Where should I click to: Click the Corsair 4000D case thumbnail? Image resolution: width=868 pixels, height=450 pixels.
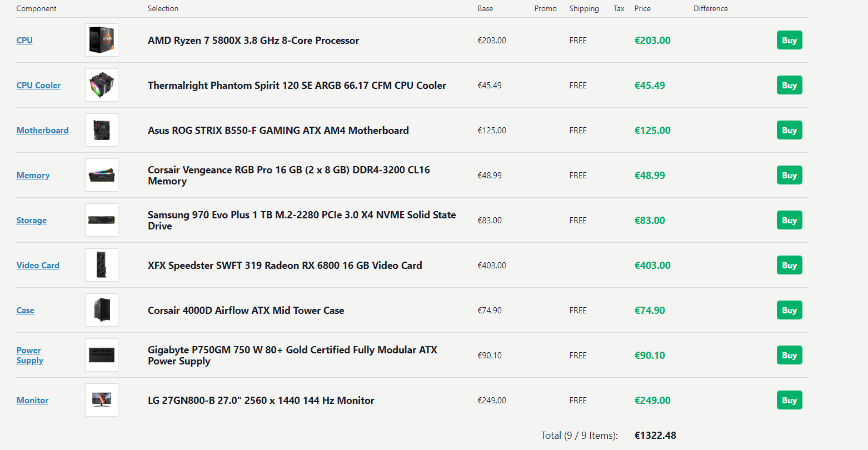[x=101, y=309]
